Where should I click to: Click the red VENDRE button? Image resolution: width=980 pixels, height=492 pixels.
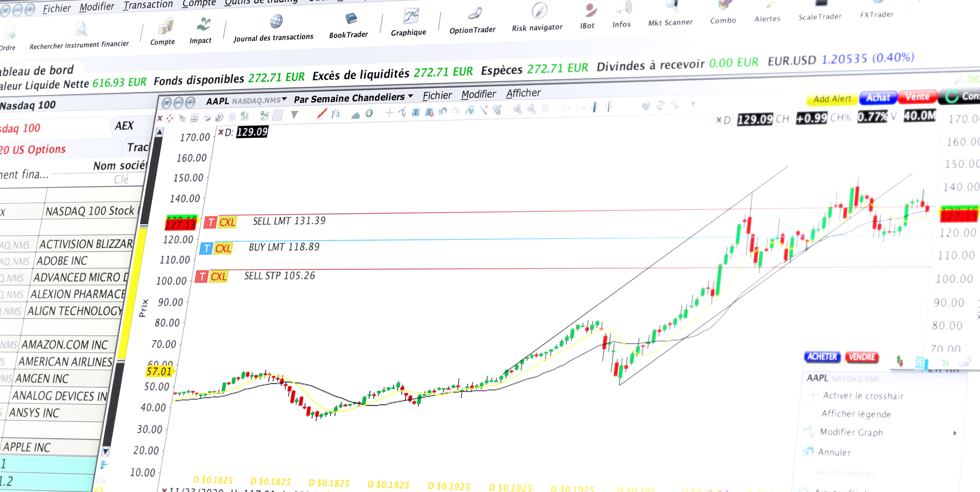(861, 357)
